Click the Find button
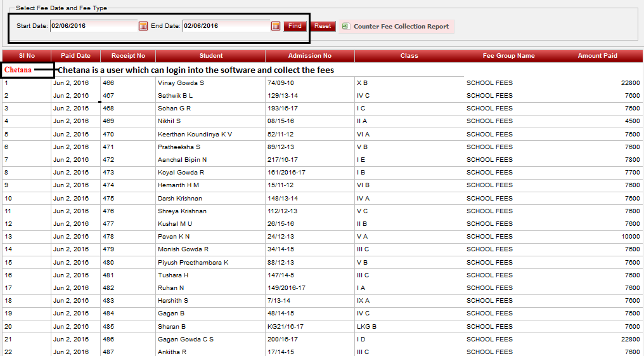The width and height of the screenshot is (644, 356). 295,26
